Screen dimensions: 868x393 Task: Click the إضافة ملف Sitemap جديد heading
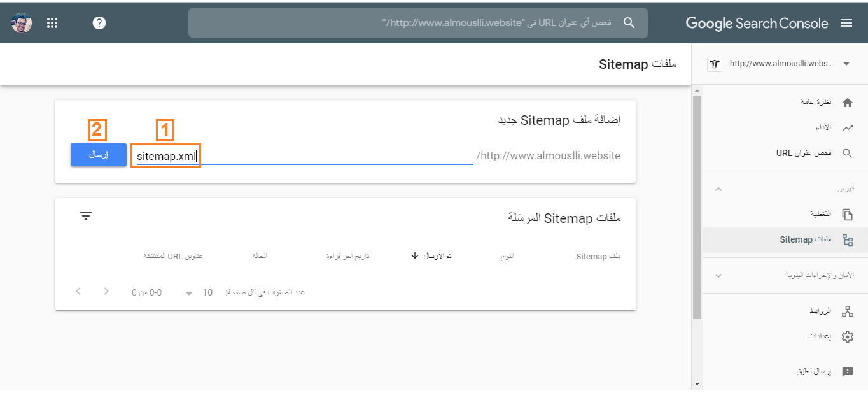point(559,120)
